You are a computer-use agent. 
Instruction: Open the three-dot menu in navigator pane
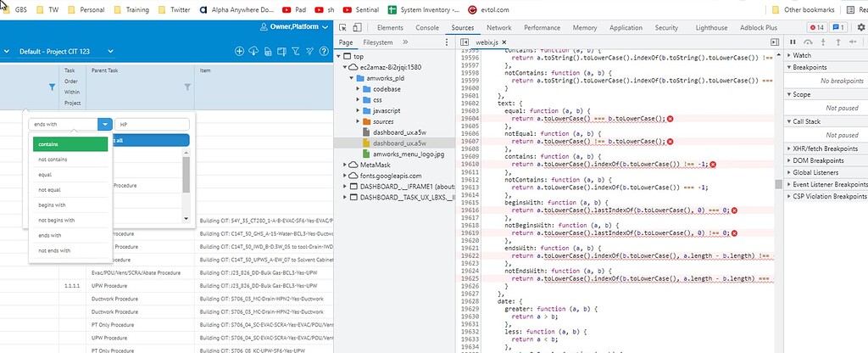[447, 42]
